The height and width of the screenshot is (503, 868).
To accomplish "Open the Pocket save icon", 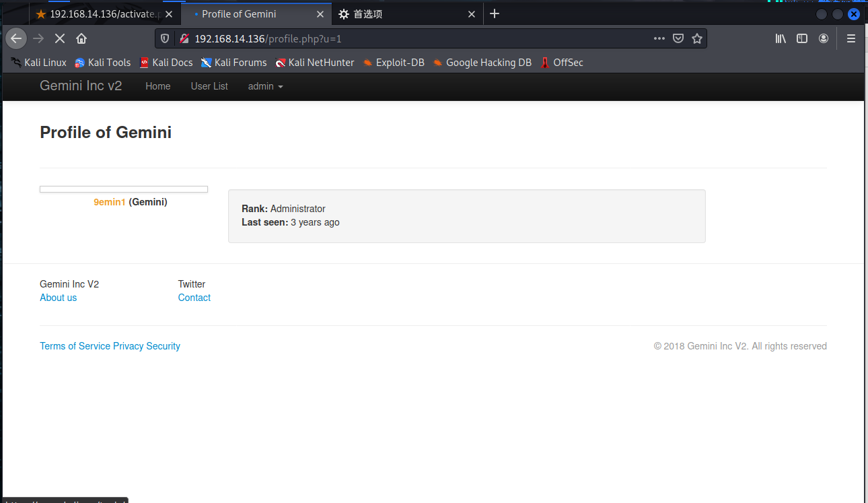I will coord(678,38).
